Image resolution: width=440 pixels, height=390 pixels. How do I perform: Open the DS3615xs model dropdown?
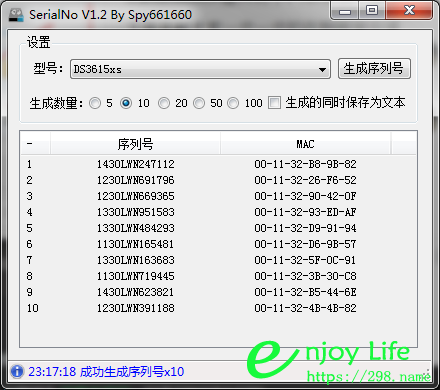pyautogui.click(x=200, y=69)
